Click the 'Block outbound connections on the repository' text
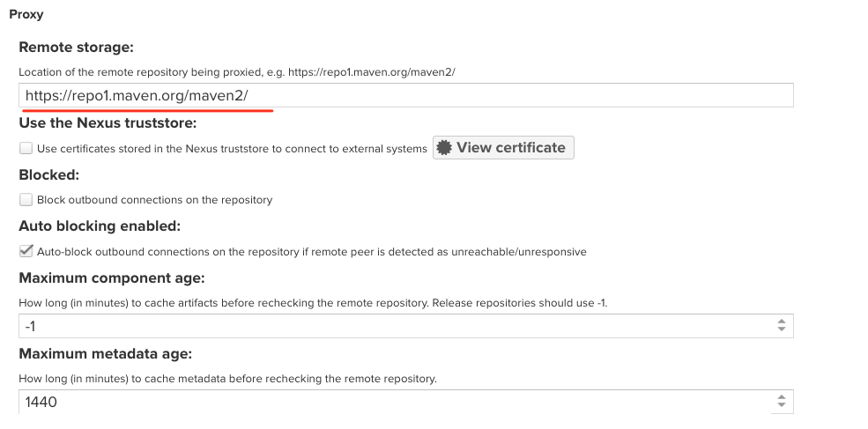This screenshot has width=868, height=429. click(154, 200)
